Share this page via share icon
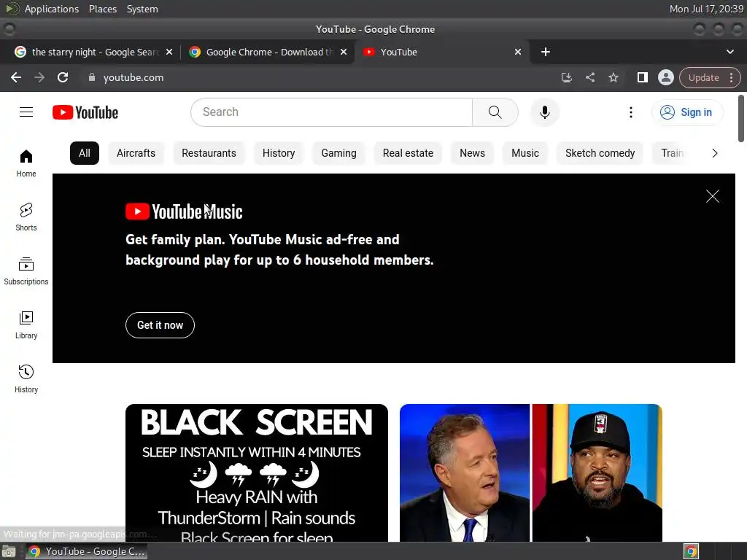The image size is (747, 560). [x=589, y=77]
